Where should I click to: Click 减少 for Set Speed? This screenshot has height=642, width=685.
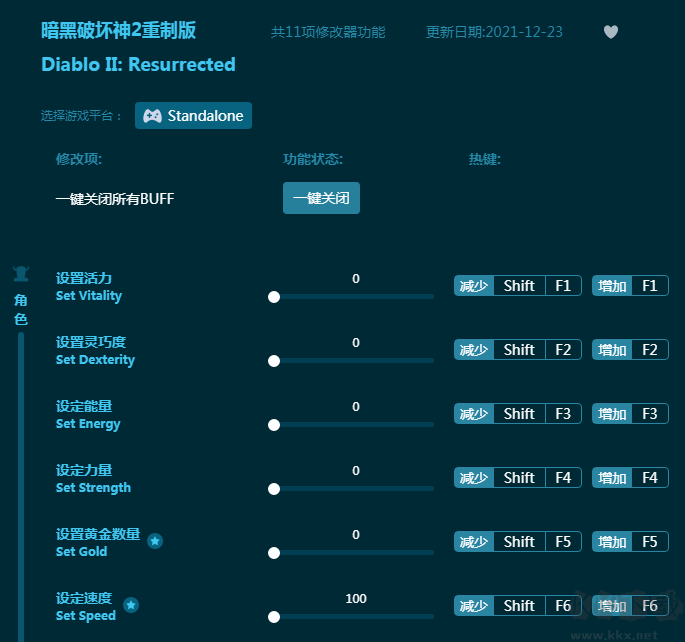pos(474,606)
